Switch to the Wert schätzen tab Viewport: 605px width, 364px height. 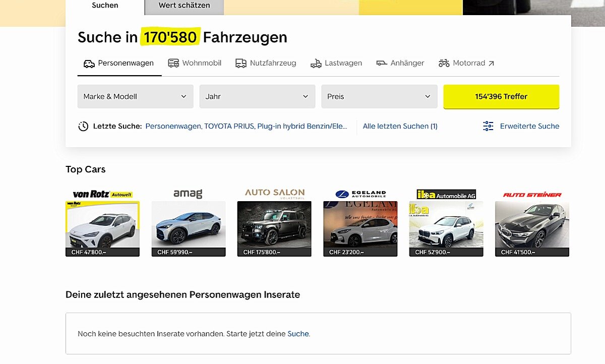click(184, 6)
